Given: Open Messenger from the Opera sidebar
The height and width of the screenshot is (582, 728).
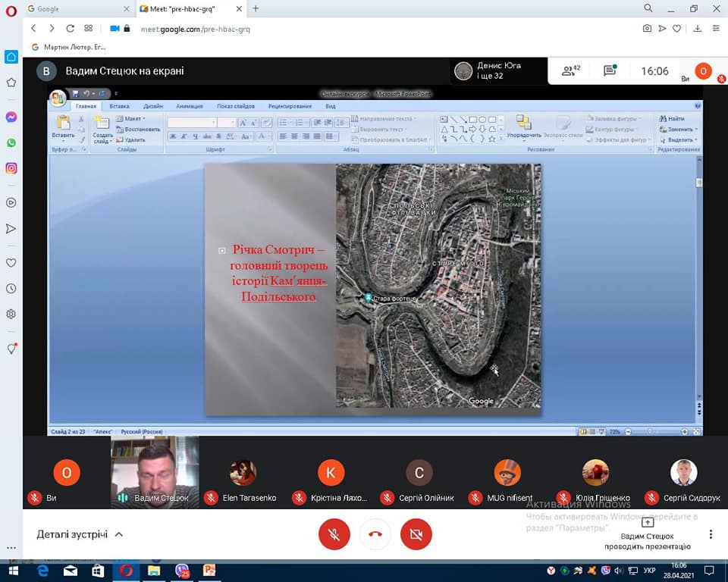Looking at the screenshot, I should (x=11, y=117).
